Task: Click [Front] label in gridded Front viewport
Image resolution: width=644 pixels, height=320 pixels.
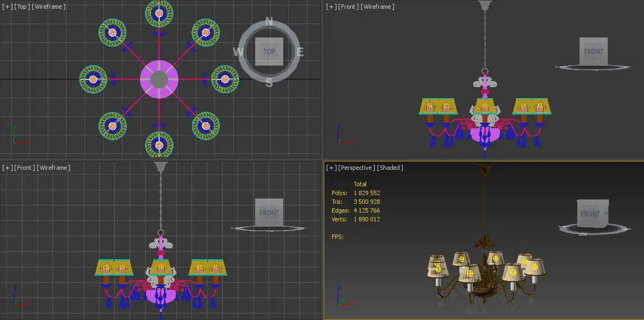Action: [x=24, y=168]
